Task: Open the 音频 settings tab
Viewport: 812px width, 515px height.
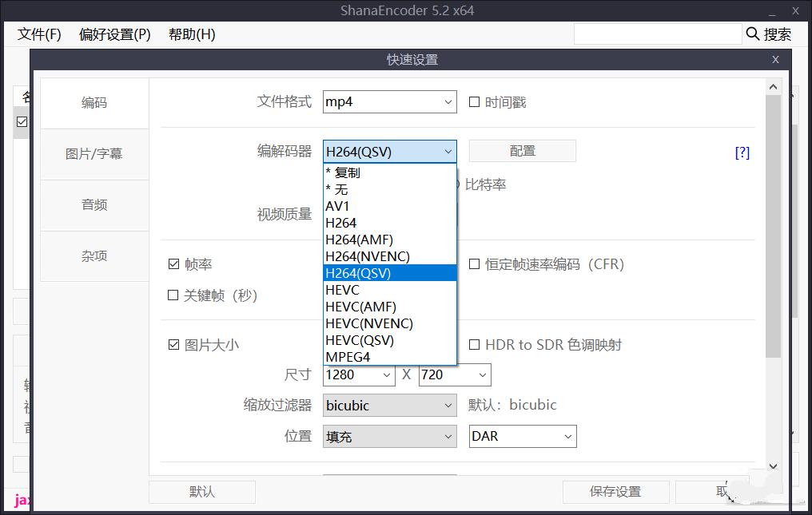Action: (94, 205)
